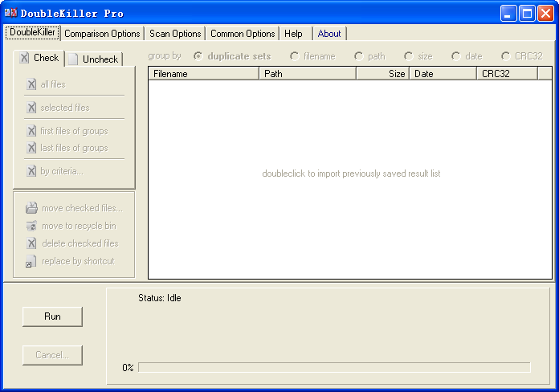This screenshot has width=559, height=392.
Task: Switch to the Scan Options tab
Action: click(175, 34)
